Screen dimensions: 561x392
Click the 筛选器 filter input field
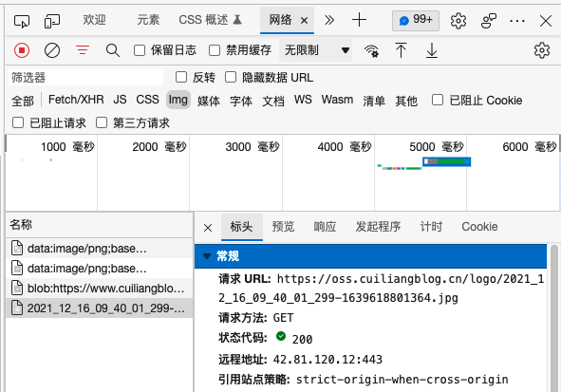[x=85, y=77]
